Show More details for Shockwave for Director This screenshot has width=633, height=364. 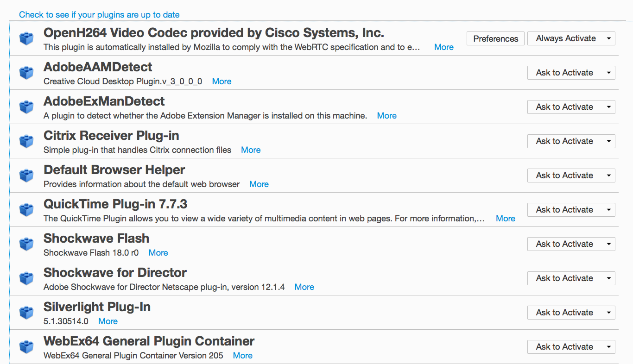pyautogui.click(x=304, y=287)
